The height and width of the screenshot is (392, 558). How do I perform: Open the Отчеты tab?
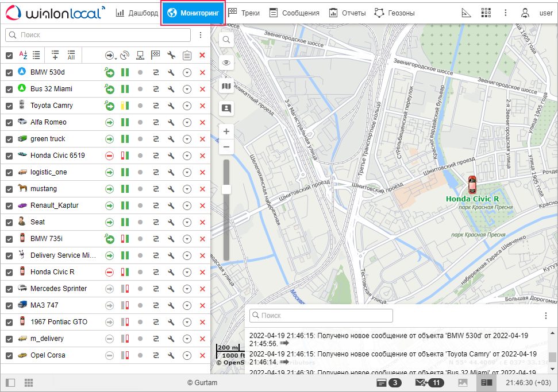348,13
